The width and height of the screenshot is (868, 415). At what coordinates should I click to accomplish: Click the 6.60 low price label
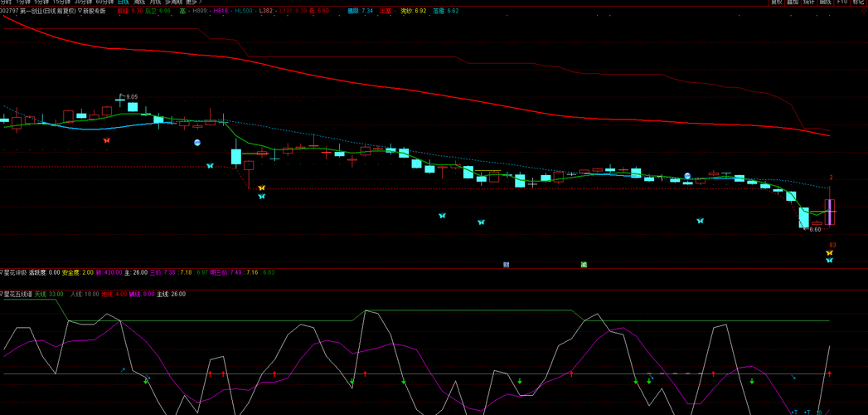pyautogui.click(x=816, y=229)
